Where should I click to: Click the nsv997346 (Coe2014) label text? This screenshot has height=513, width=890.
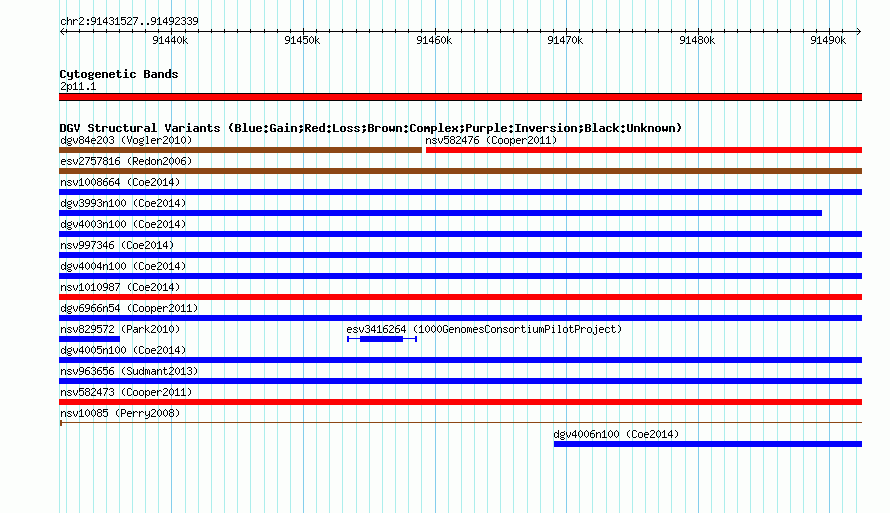click(x=117, y=245)
